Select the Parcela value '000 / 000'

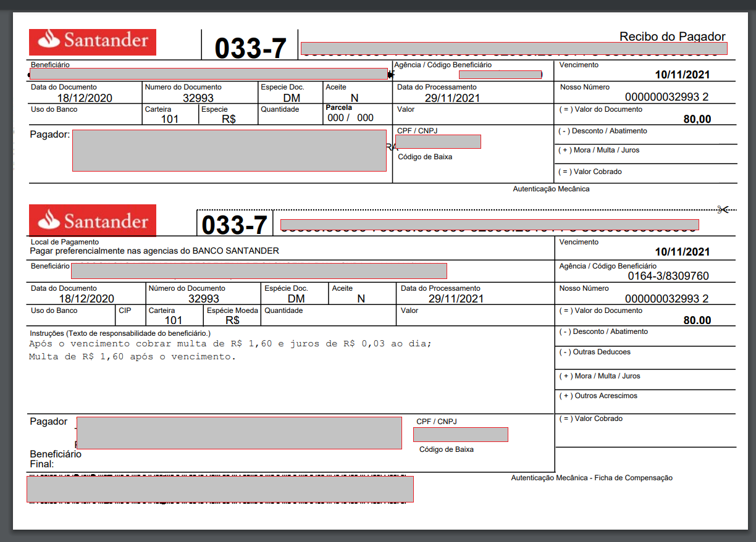tap(350, 118)
